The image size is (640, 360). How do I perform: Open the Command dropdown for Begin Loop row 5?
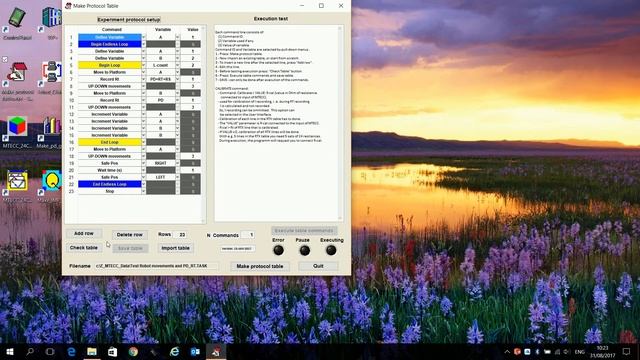point(143,65)
